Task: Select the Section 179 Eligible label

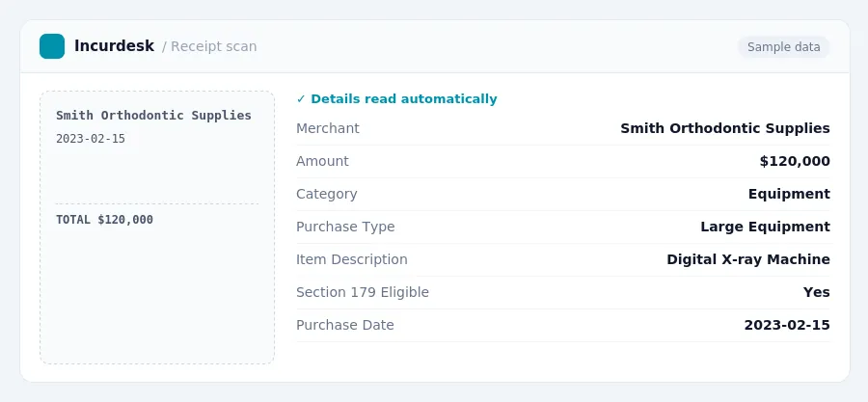Action: pos(363,292)
